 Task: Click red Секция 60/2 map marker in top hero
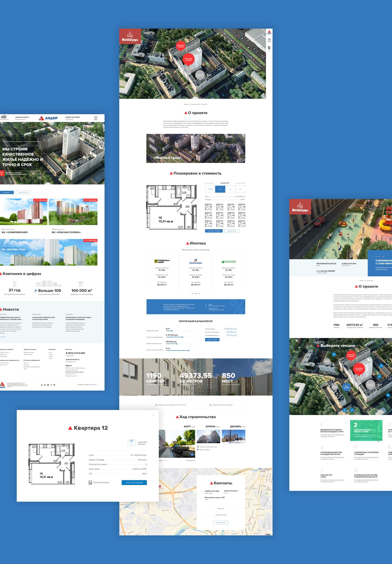tap(188, 59)
